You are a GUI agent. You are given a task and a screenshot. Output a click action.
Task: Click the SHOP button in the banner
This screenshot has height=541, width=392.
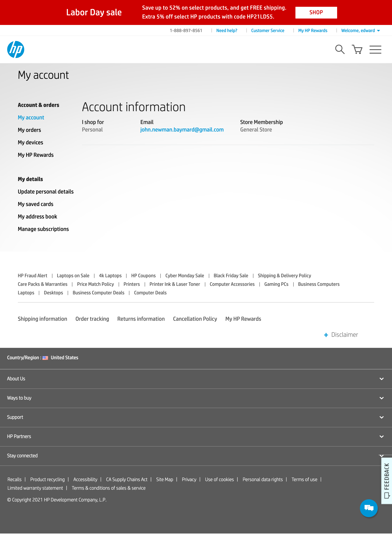316,12
